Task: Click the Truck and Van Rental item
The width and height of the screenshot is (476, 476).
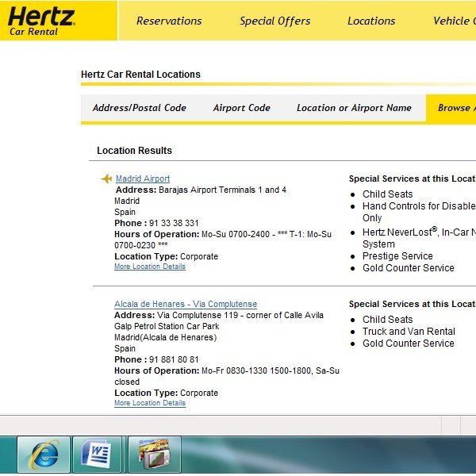Action: [409, 331]
